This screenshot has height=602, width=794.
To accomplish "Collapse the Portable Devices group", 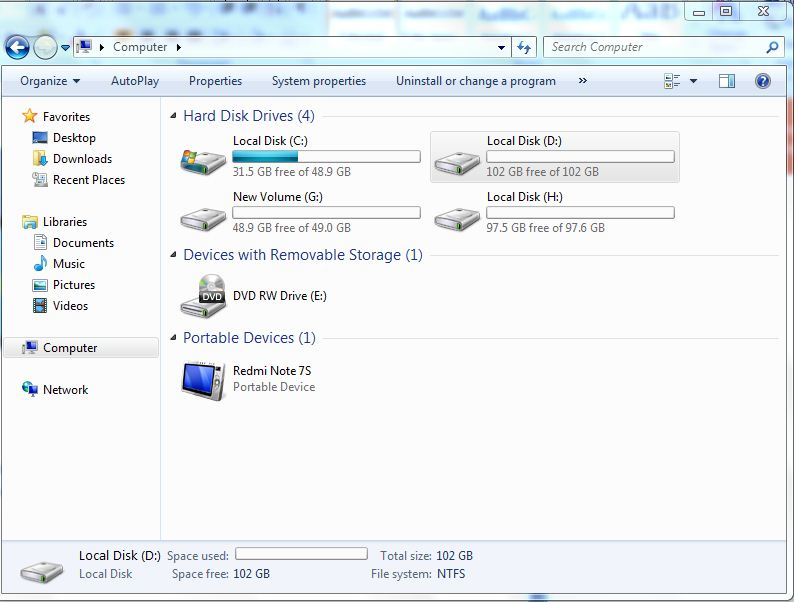I will [x=174, y=339].
